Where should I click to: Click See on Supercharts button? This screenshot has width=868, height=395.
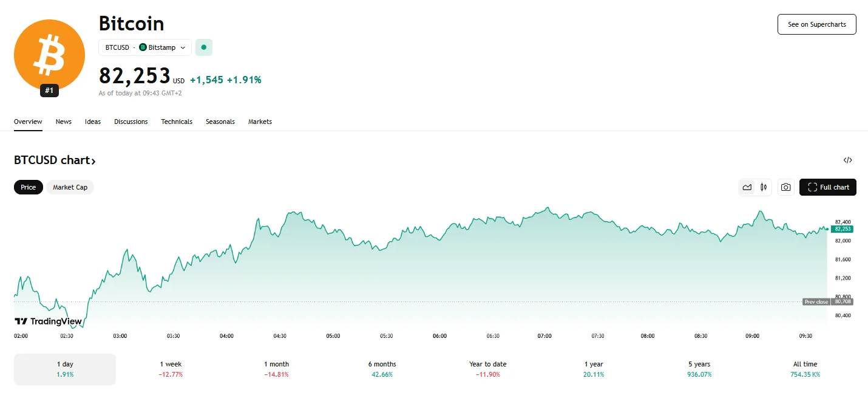[x=816, y=24]
